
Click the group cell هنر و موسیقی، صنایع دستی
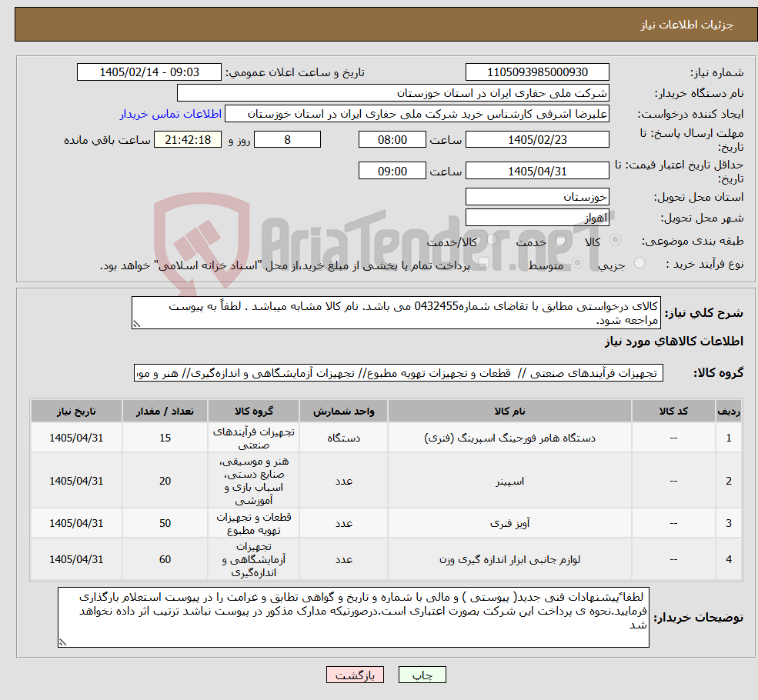254,482
